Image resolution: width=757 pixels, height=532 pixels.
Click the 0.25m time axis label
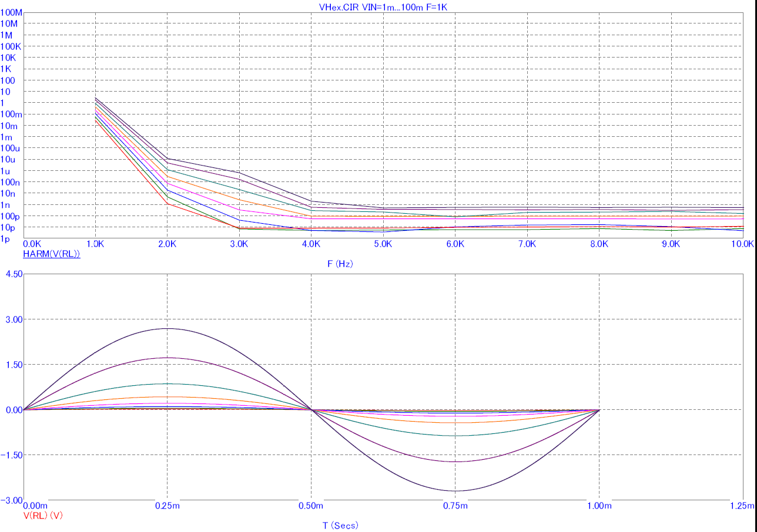[x=168, y=505]
